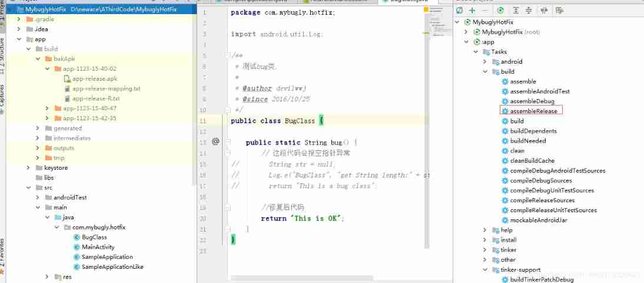
Task: Expand the keystore folder
Action: (28, 167)
